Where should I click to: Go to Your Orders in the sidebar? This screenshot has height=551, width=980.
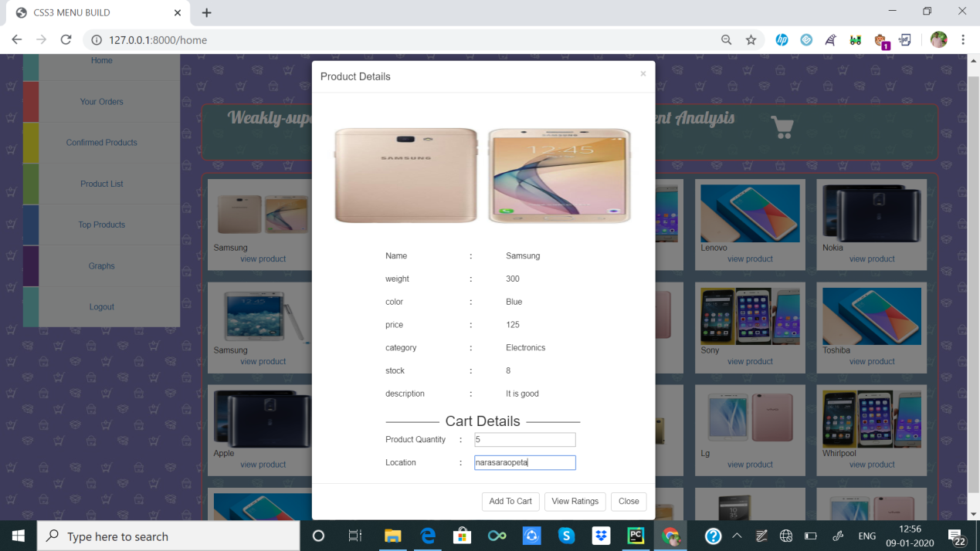pyautogui.click(x=101, y=102)
